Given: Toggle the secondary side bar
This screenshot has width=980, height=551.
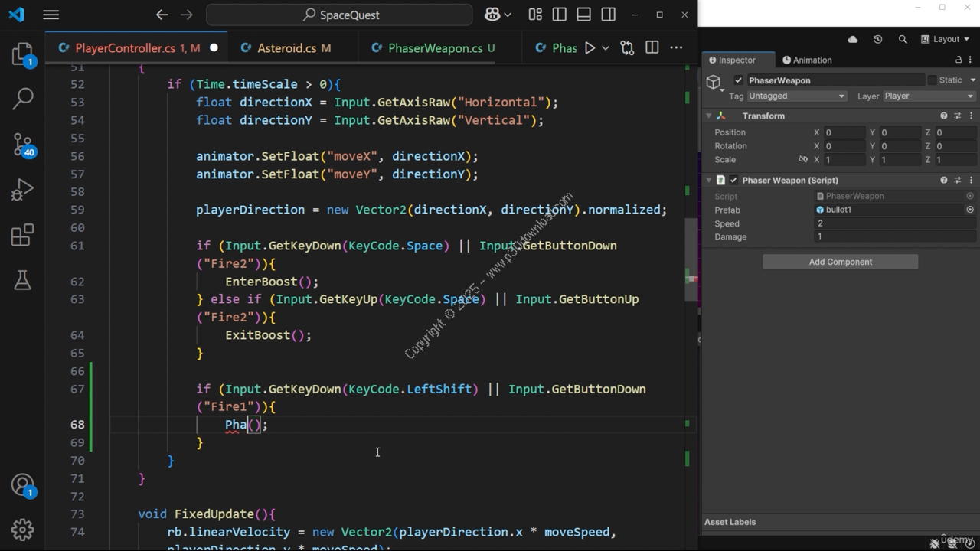Looking at the screenshot, I should [x=609, y=15].
